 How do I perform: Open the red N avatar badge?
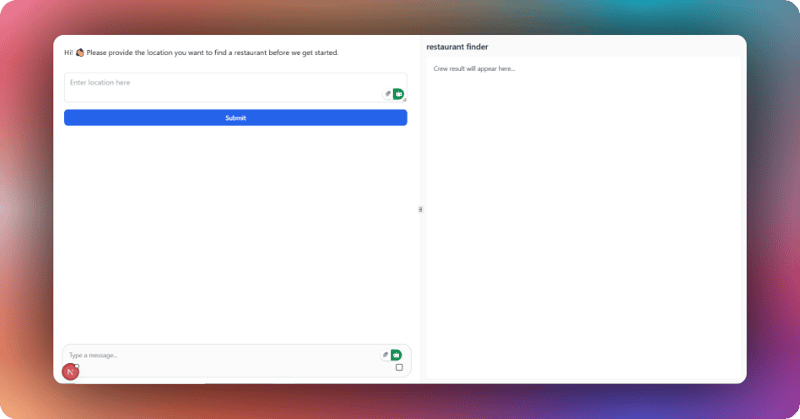click(70, 372)
